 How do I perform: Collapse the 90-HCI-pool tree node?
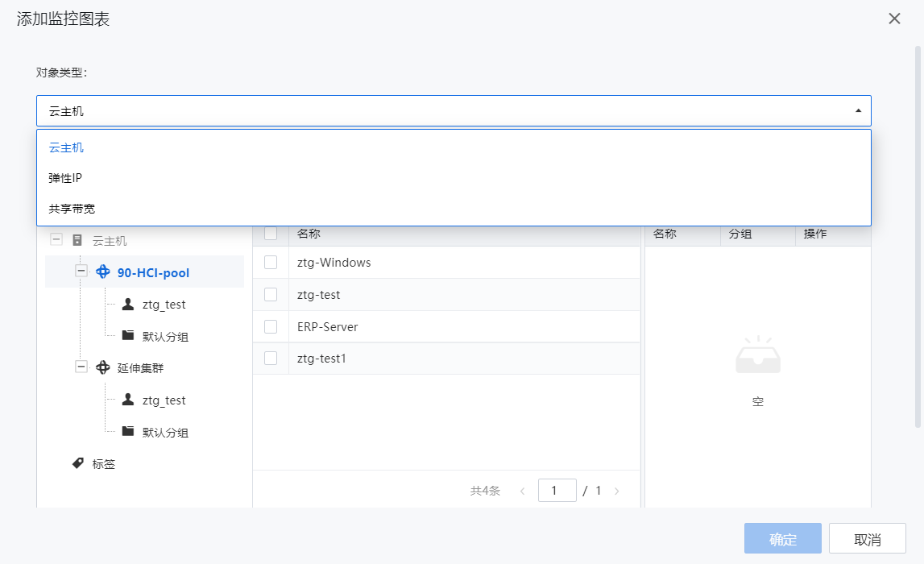pyautogui.click(x=81, y=272)
